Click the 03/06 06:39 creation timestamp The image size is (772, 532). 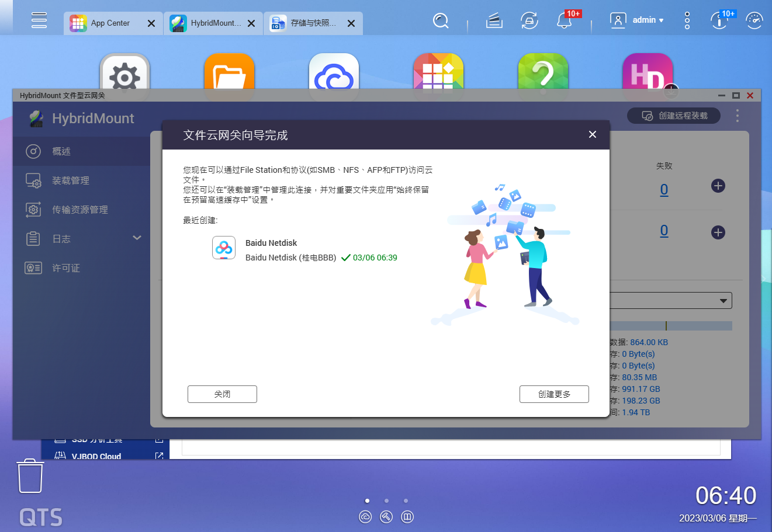pyautogui.click(x=375, y=258)
